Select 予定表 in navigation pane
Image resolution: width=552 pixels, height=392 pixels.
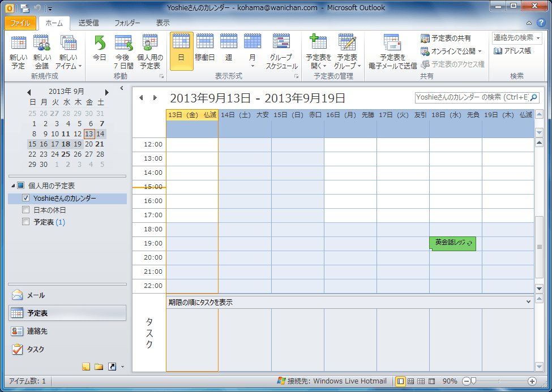67,313
